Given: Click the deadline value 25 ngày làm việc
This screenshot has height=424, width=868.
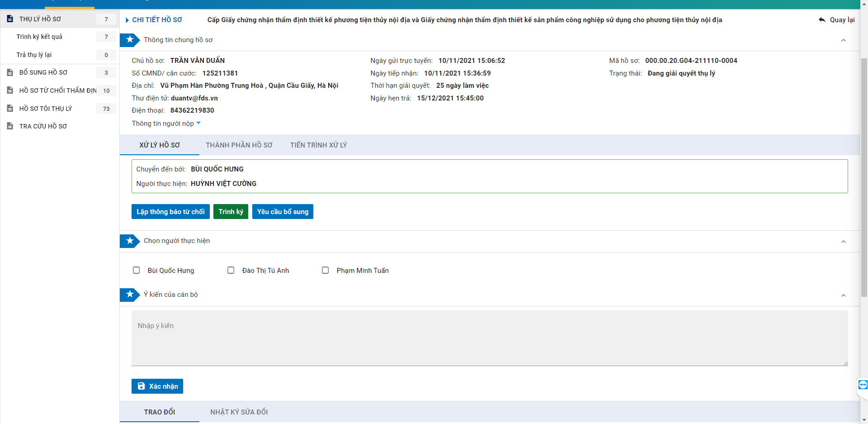Looking at the screenshot, I should pyautogui.click(x=462, y=86).
